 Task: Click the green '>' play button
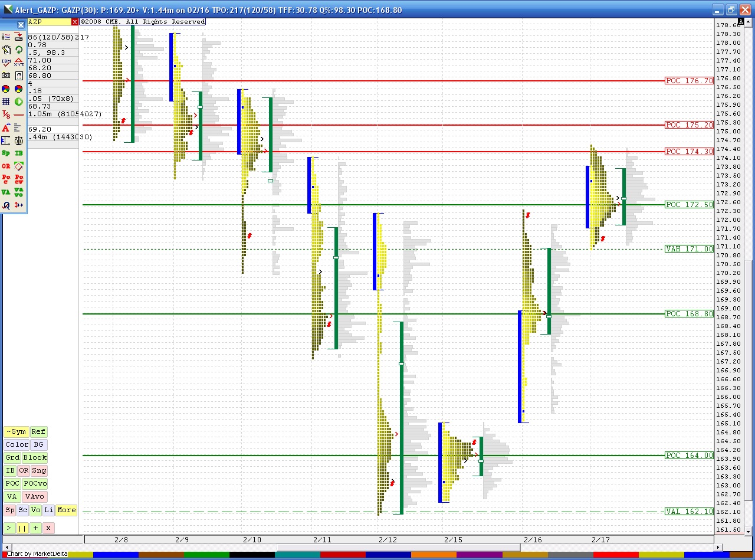pos(10,528)
